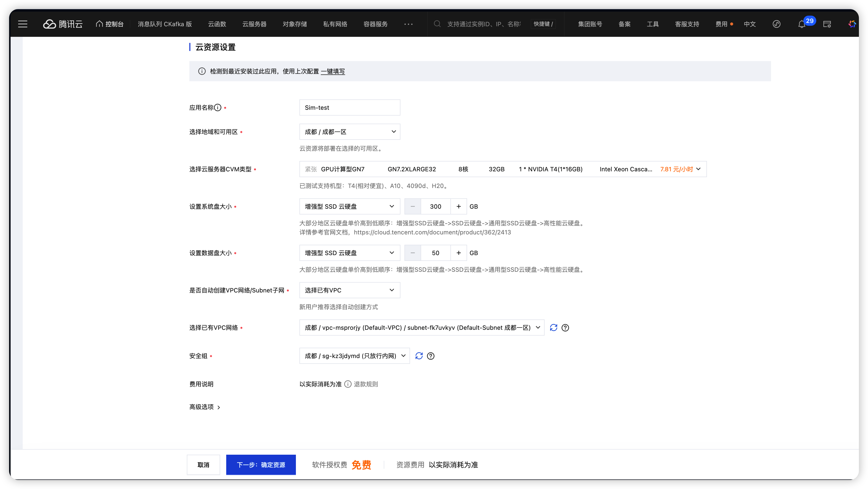
Task: Click the 应用名称 input field
Action: [349, 107]
